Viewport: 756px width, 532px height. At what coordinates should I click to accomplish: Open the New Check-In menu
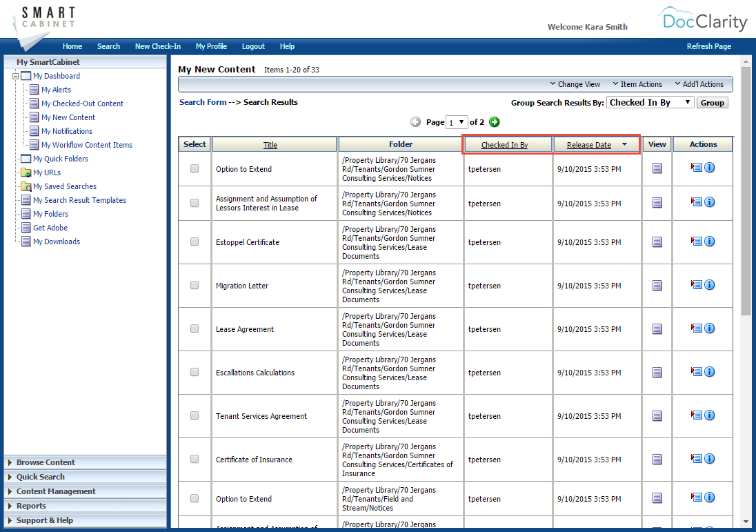157,46
